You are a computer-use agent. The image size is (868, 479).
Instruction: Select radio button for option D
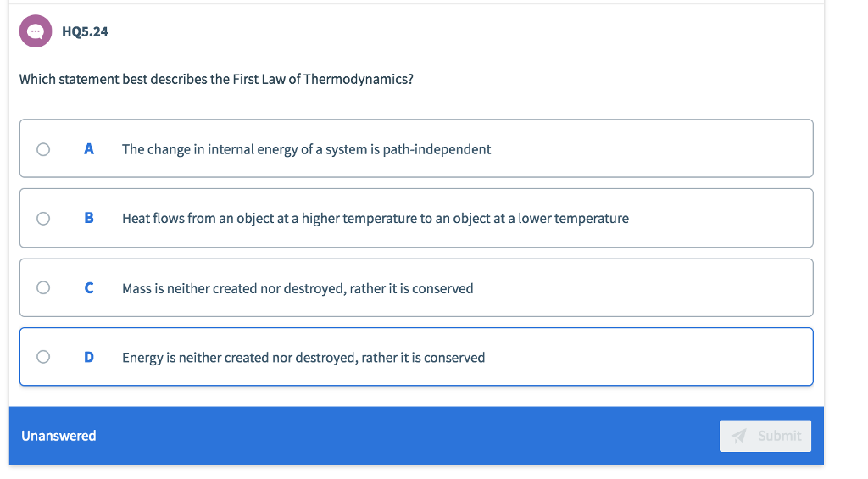[43, 357]
